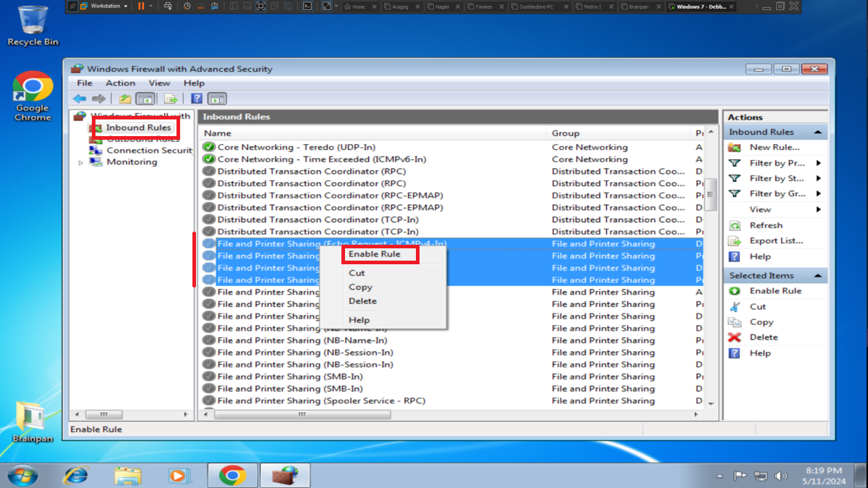
Task: Open Filter by State submenu in Actions
Action: point(774,178)
